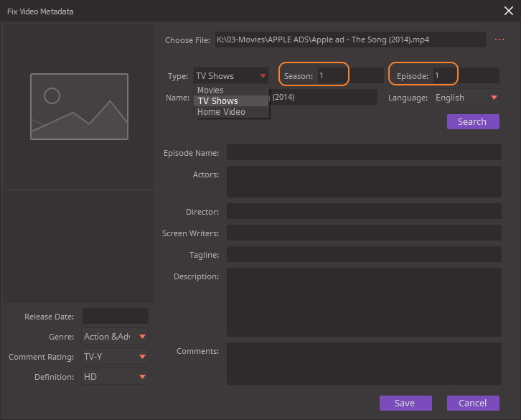Close the Fix Video Metadata dialog
Image resolution: width=521 pixels, height=420 pixels.
point(508,11)
